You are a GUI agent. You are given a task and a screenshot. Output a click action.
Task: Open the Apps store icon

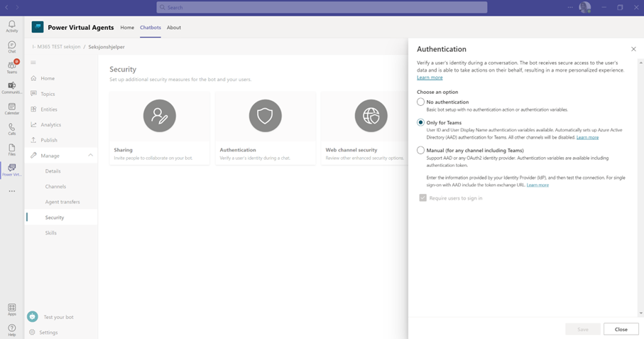[12, 310]
